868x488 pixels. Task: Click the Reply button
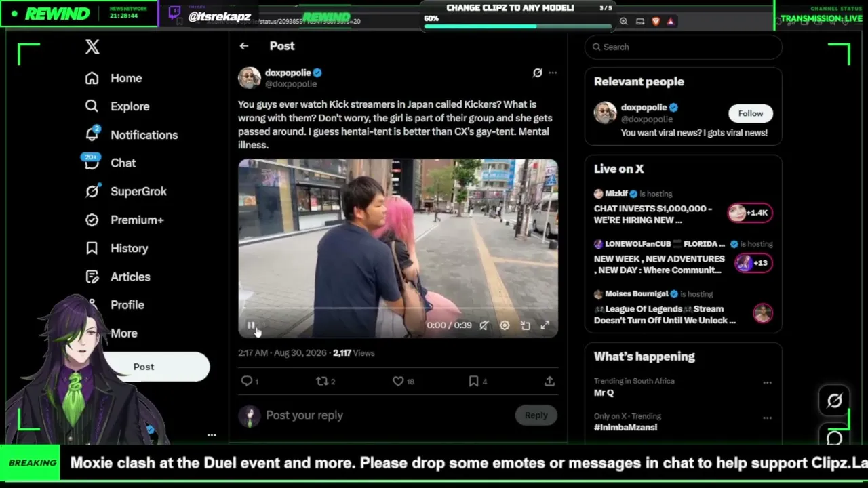(536, 415)
